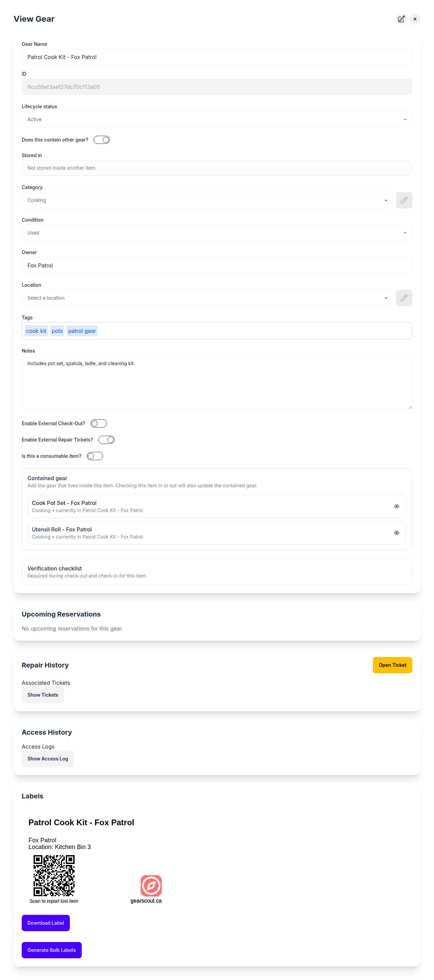
Task: Open the Lifecycle status dropdown
Action: [217, 119]
